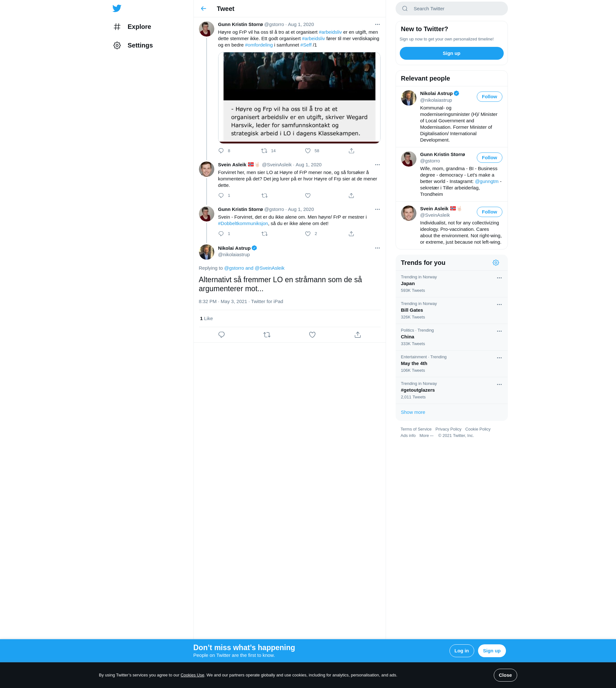Focus the Search Twitter field
Screen dimensions: 616x688
pos(451,8)
